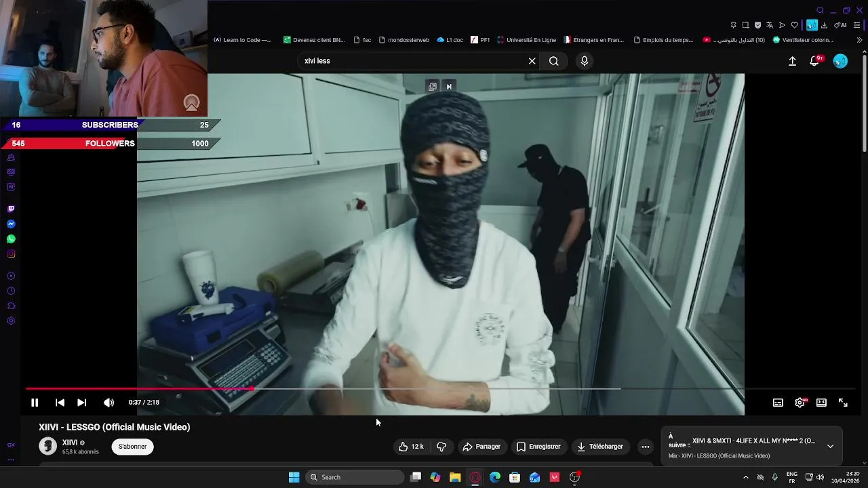Like the video with 12 k likes
The width and height of the screenshot is (868, 488).
[x=411, y=447]
